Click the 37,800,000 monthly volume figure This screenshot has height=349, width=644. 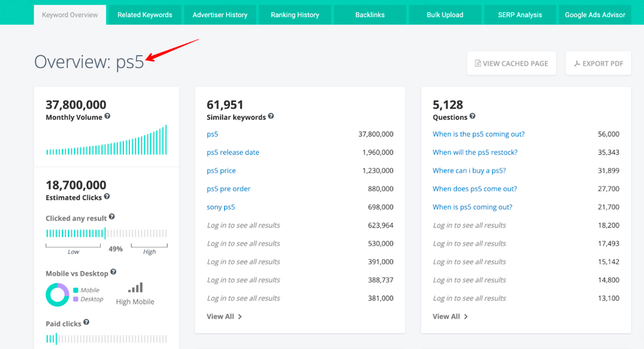76,105
